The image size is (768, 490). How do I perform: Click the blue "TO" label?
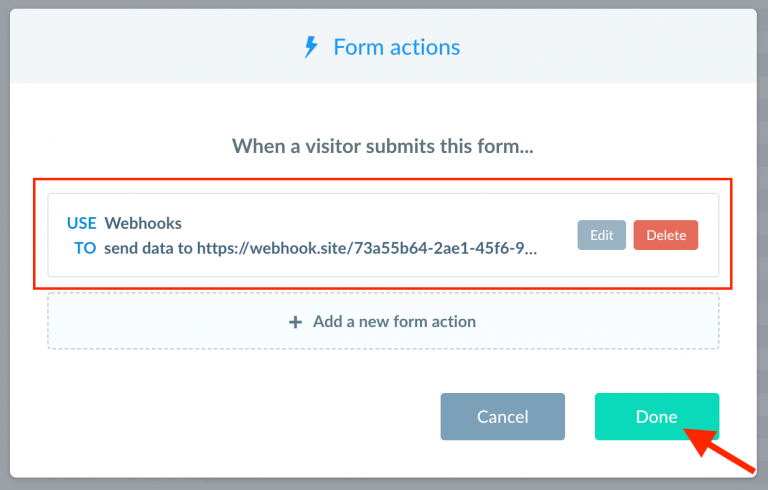[x=85, y=247]
